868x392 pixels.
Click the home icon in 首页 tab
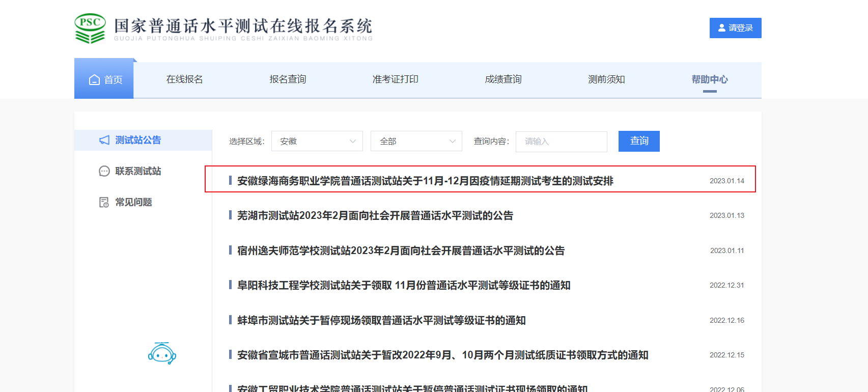94,80
